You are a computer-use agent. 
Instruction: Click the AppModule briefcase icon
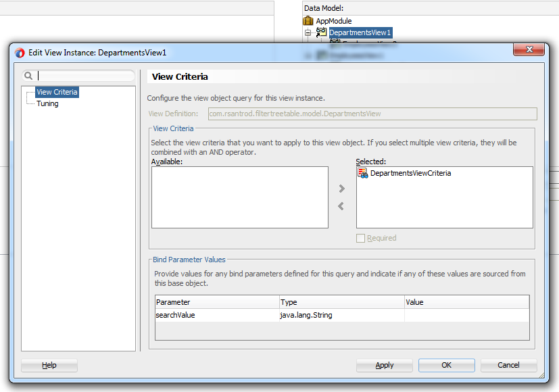308,21
